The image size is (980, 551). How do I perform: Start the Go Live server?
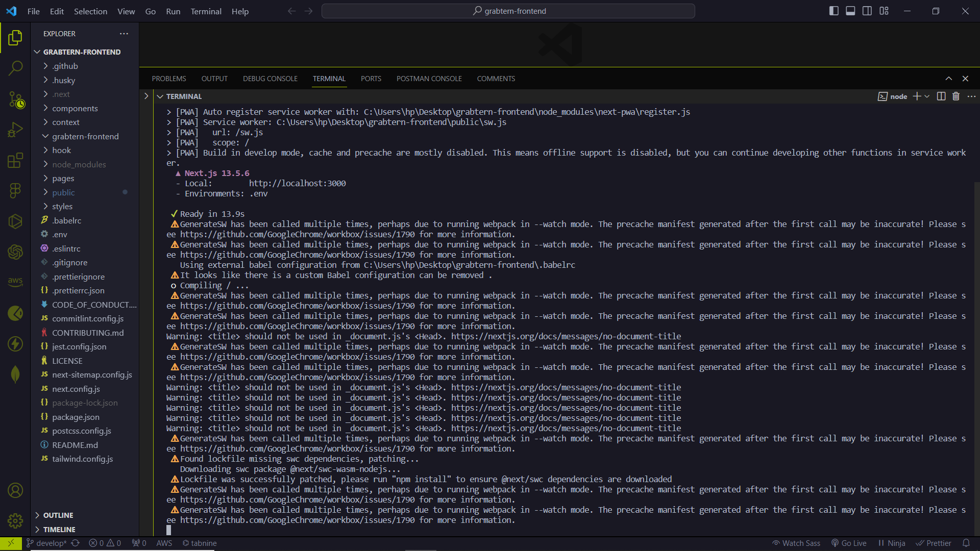point(848,543)
